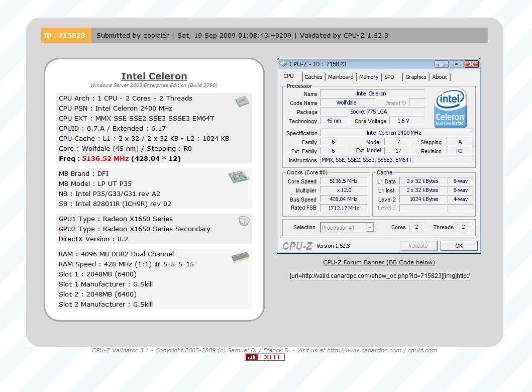Click the Multiplier x 12.0 field
This screenshot has height=392, width=532.
pos(343,190)
